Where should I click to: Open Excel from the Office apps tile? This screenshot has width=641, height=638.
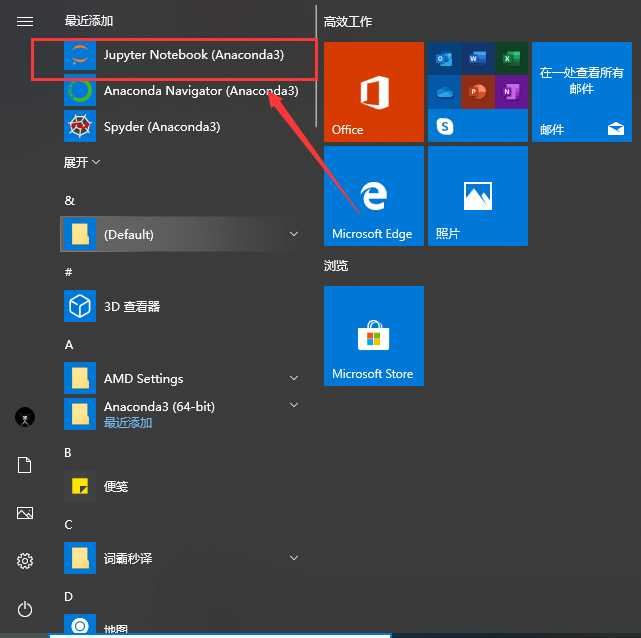(x=511, y=59)
